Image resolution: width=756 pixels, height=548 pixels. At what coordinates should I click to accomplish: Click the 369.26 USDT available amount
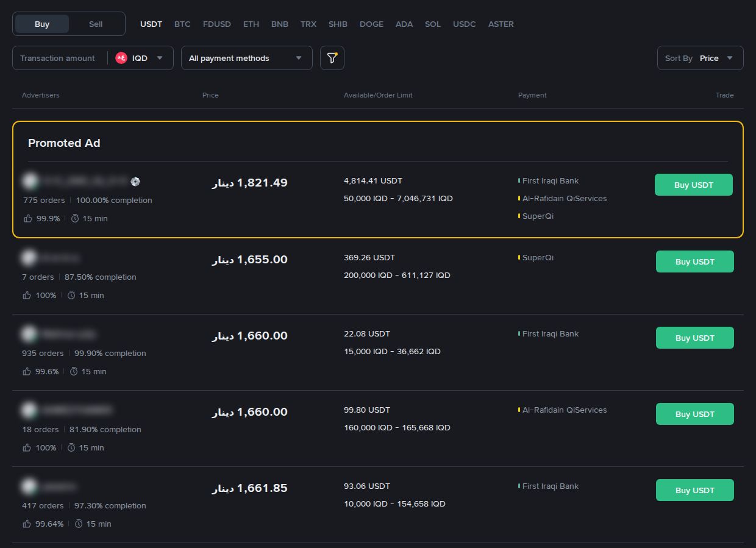tap(369, 258)
